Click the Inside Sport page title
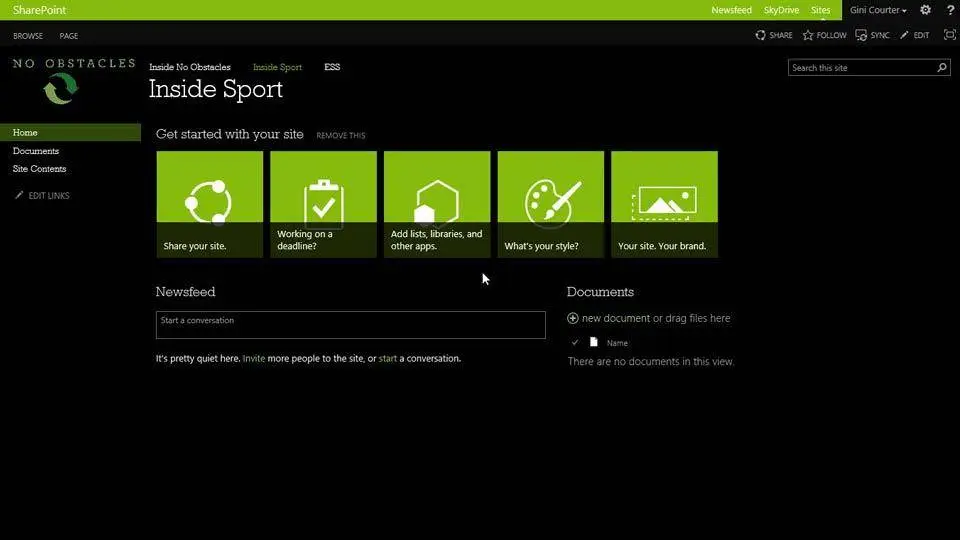The height and width of the screenshot is (540, 960). [216, 89]
